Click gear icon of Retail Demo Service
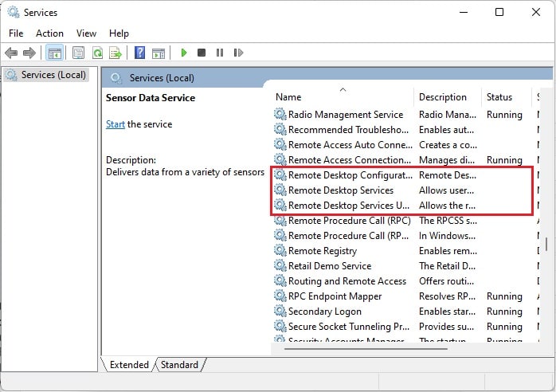The height and width of the screenshot is (392, 556). pos(280,265)
